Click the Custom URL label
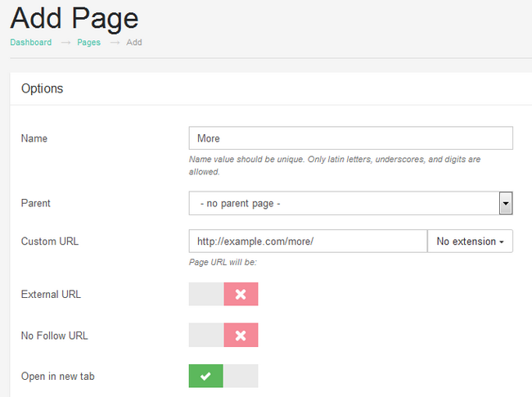532x397 pixels. [x=50, y=241]
